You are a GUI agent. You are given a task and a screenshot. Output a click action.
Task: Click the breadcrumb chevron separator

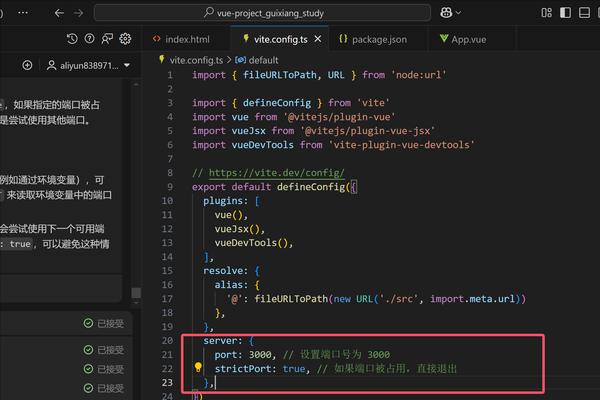click(x=229, y=60)
